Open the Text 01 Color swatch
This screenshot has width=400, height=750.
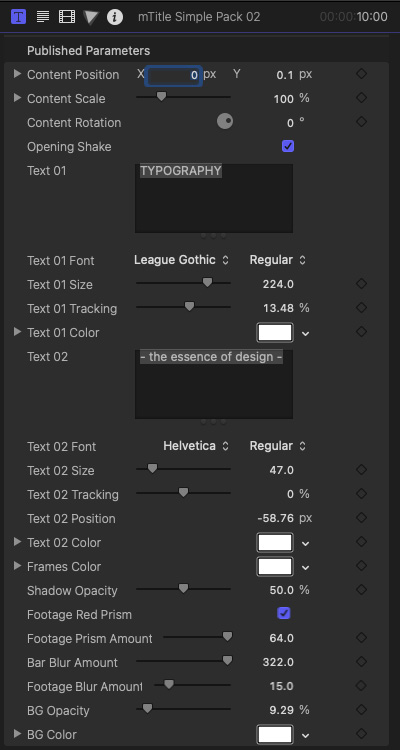[x=275, y=332]
